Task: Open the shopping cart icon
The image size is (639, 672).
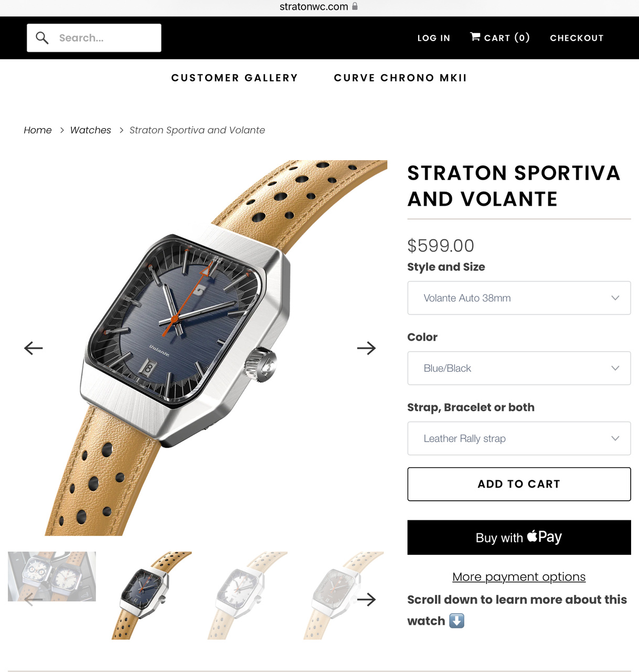Action: point(475,37)
